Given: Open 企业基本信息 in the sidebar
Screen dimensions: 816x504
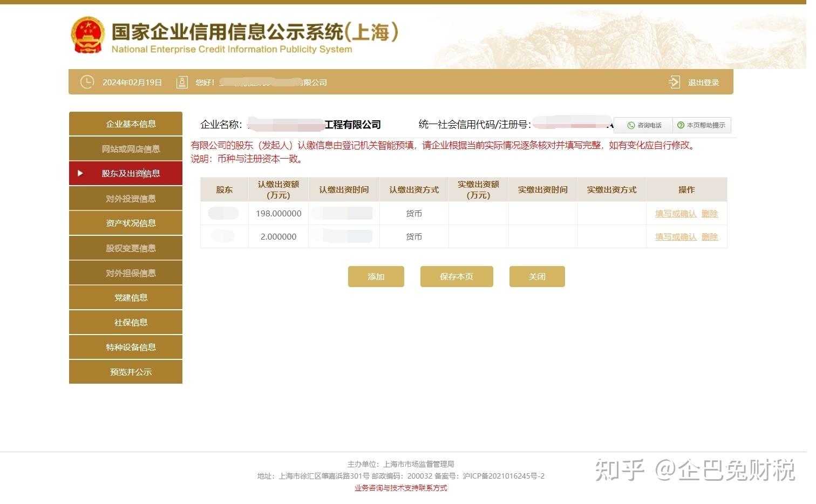Looking at the screenshot, I should 126,124.
